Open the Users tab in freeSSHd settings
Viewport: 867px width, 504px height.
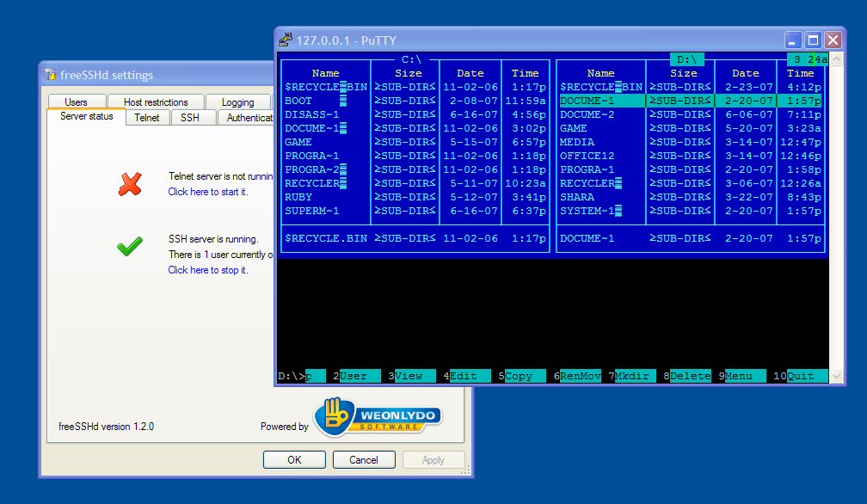[76, 101]
